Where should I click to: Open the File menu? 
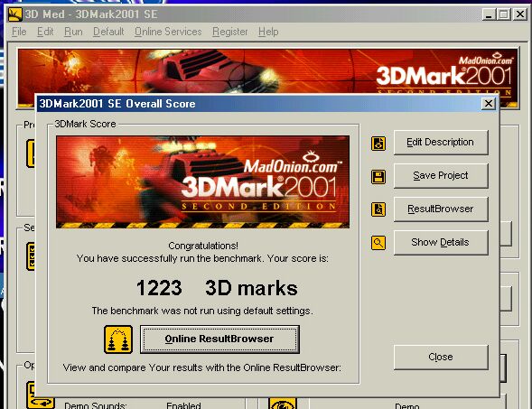coord(19,32)
